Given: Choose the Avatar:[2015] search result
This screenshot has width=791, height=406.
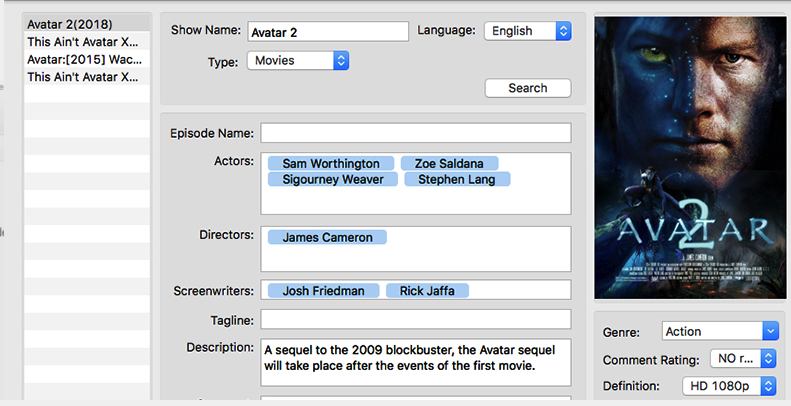Looking at the screenshot, I should coord(87,59).
